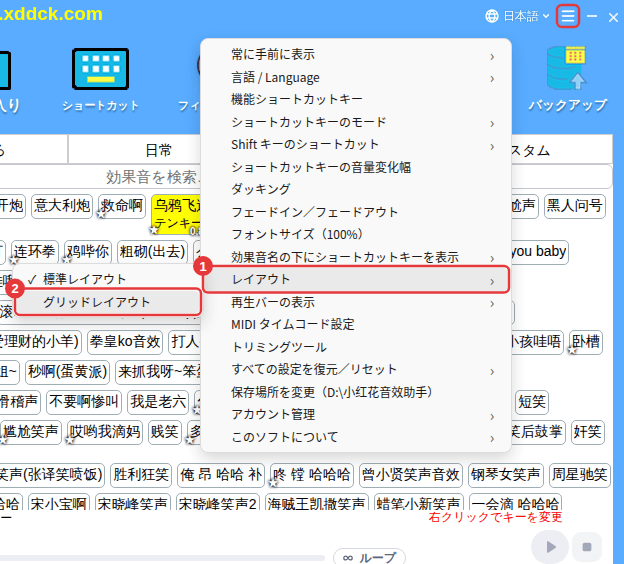Open ダッキング menu item
This screenshot has width=624, height=564.
point(356,189)
